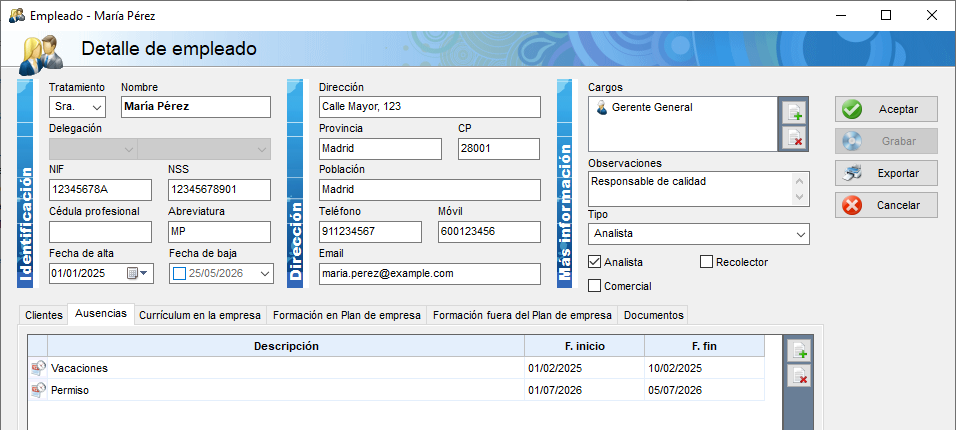Click the Teléfono field
Screen dimensions: 956x430
370,232
